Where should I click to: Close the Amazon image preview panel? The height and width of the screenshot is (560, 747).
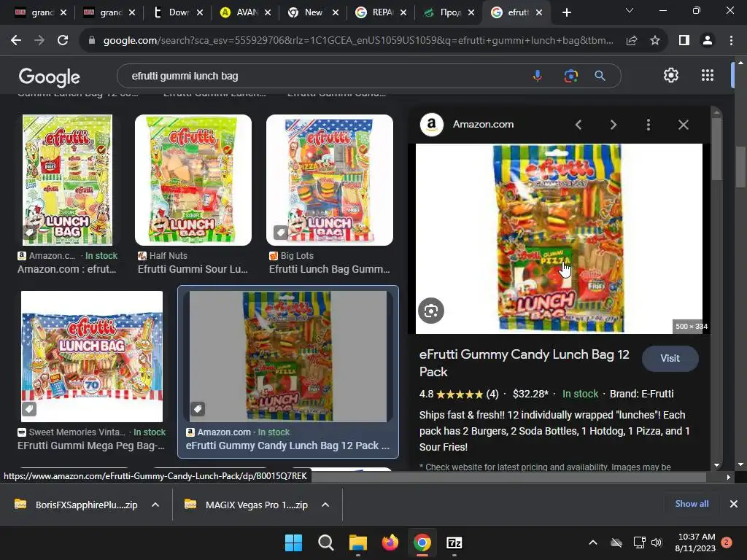[683, 125]
